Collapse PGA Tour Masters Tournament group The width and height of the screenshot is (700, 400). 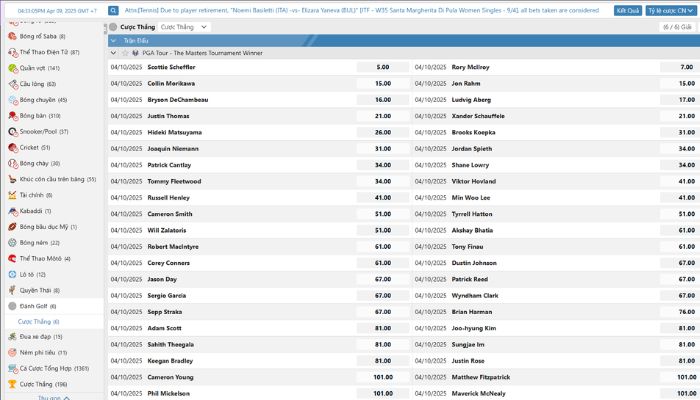(113, 53)
